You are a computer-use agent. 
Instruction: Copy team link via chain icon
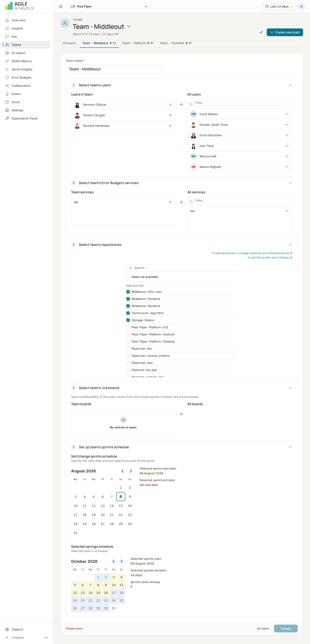click(x=261, y=32)
